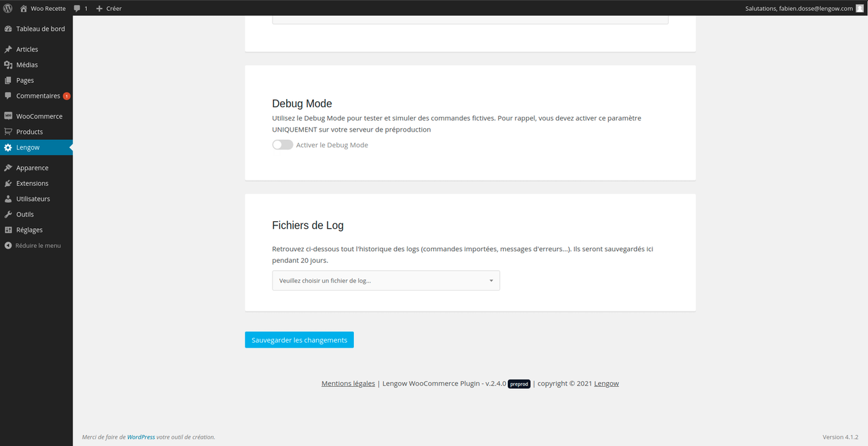This screenshot has height=446, width=868.
Task: Click the user avatar in the admin bar
Action: pos(860,8)
